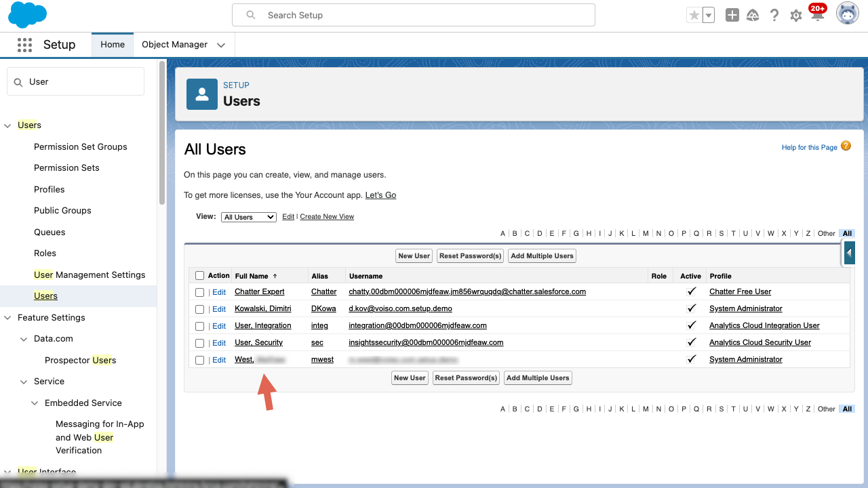Edit the Kowalski, Dimitri user row
This screenshot has width=868, height=488.
click(x=219, y=309)
